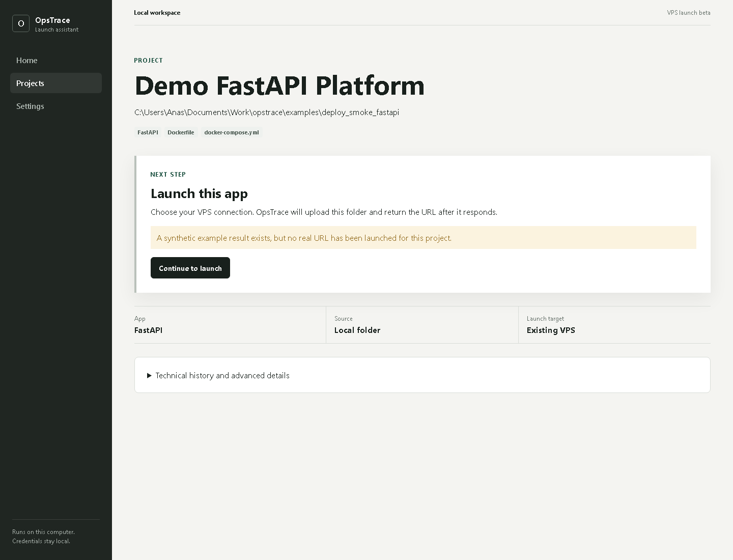Screen dimensions: 733x560
Task: Click the Source value Local folder
Action: point(357,330)
